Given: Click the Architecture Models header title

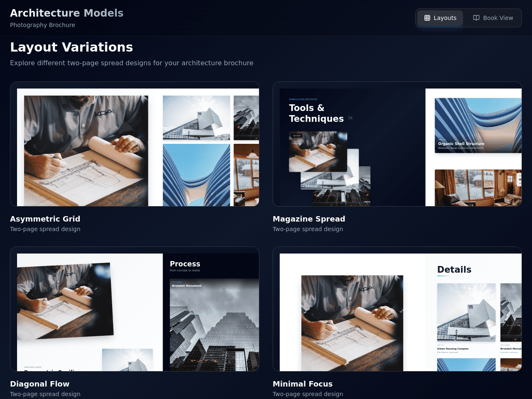Looking at the screenshot, I should 66,13.
